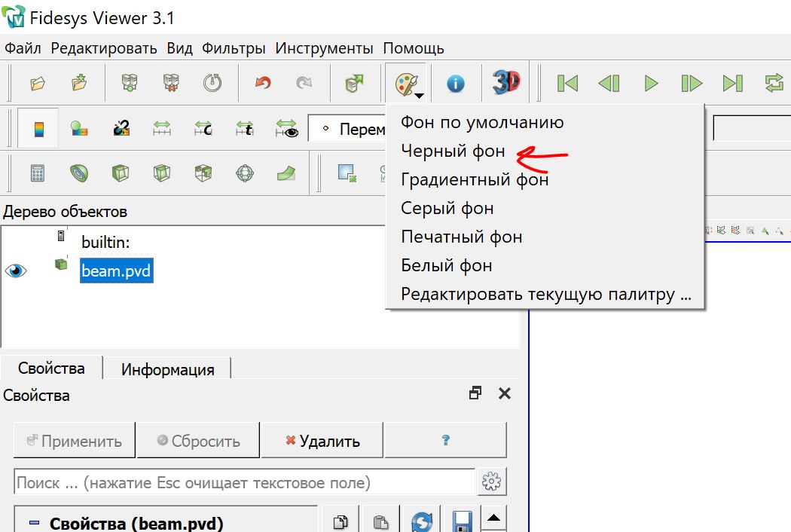The image size is (791, 532).
Task: Toggle the 3D view mode icon
Action: coord(506,82)
